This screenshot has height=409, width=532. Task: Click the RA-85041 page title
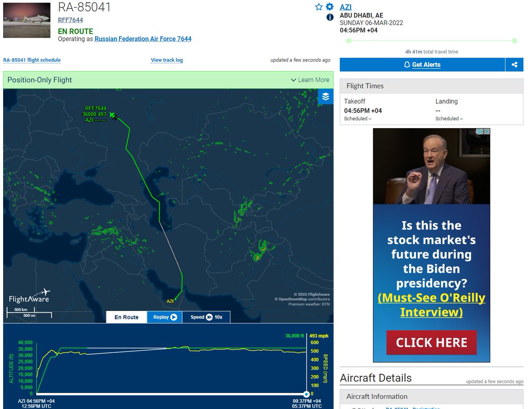pos(84,7)
